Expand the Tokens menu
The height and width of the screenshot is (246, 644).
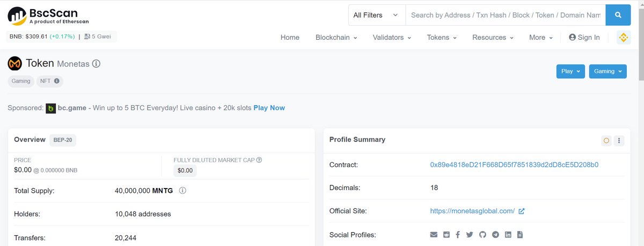pyautogui.click(x=442, y=38)
